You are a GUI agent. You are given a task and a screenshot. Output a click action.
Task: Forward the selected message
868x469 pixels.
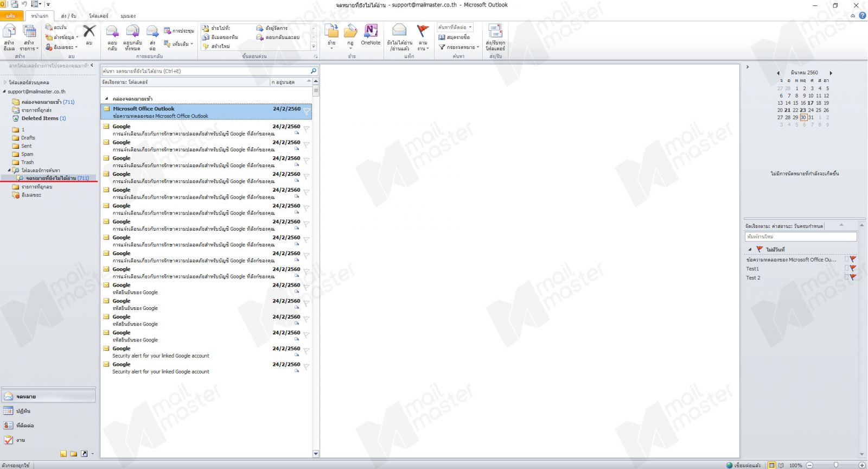pos(152,37)
